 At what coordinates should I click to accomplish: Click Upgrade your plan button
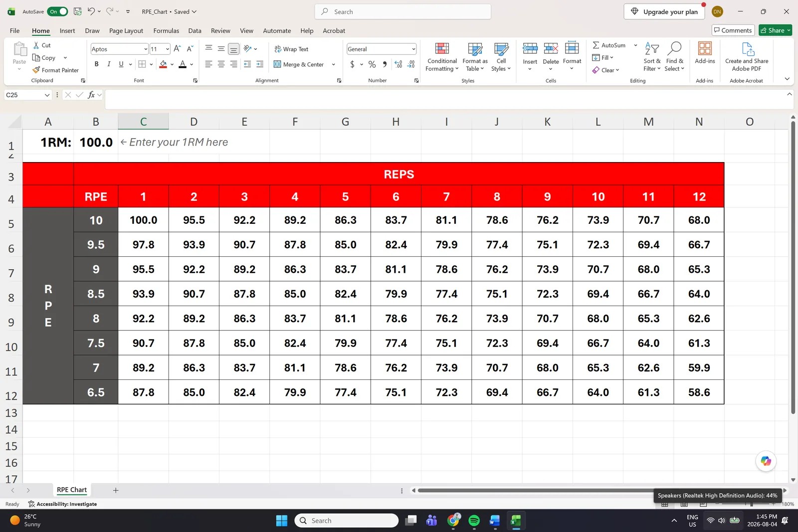664,11
